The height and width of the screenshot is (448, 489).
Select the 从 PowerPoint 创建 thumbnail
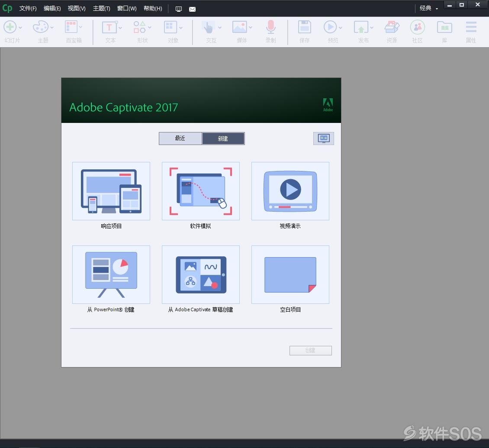[x=111, y=274]
